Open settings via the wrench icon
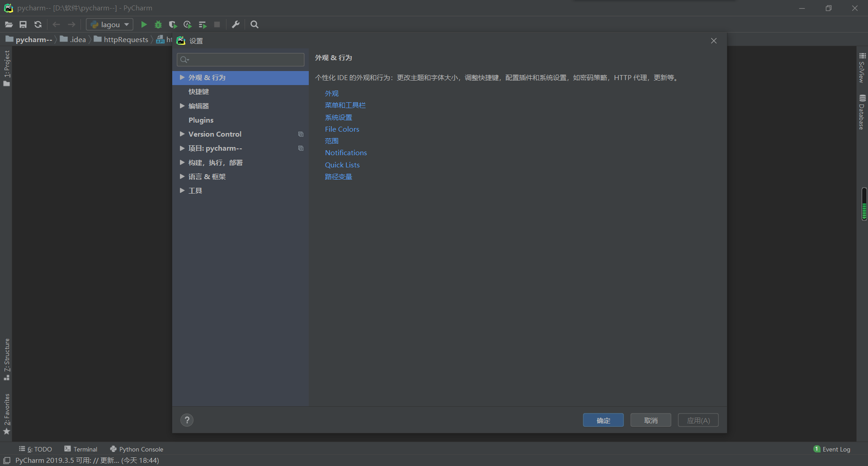The image size is (868, 466). pos(236,24)
